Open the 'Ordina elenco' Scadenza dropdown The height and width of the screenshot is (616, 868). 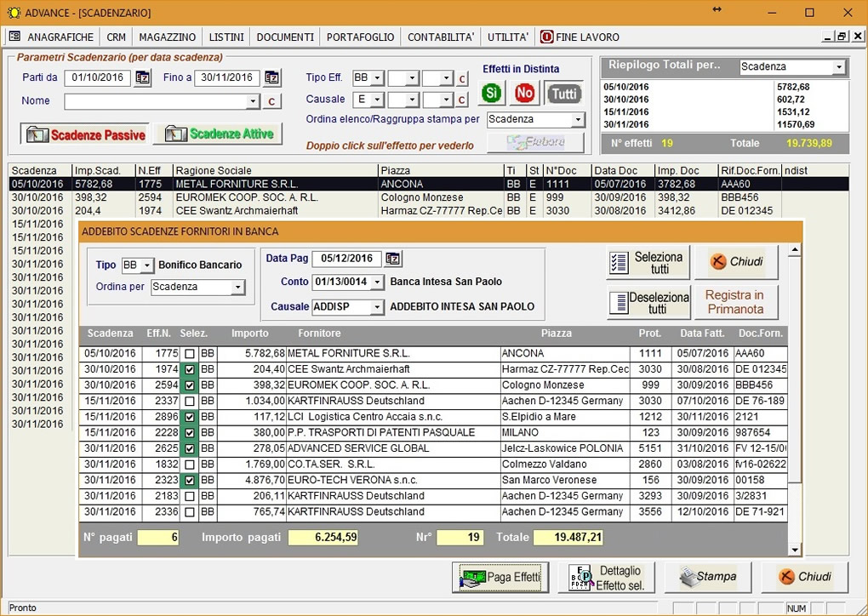click(x=578, y=120)
